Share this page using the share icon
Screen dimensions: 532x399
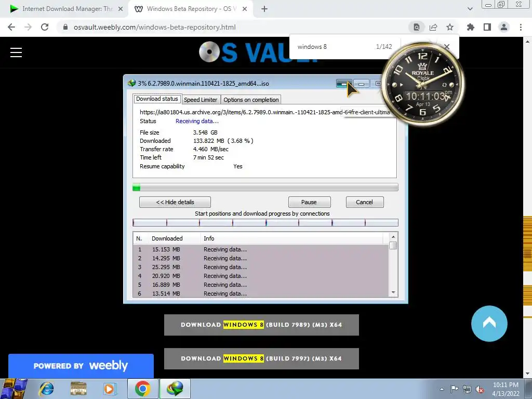coord(433,27)
